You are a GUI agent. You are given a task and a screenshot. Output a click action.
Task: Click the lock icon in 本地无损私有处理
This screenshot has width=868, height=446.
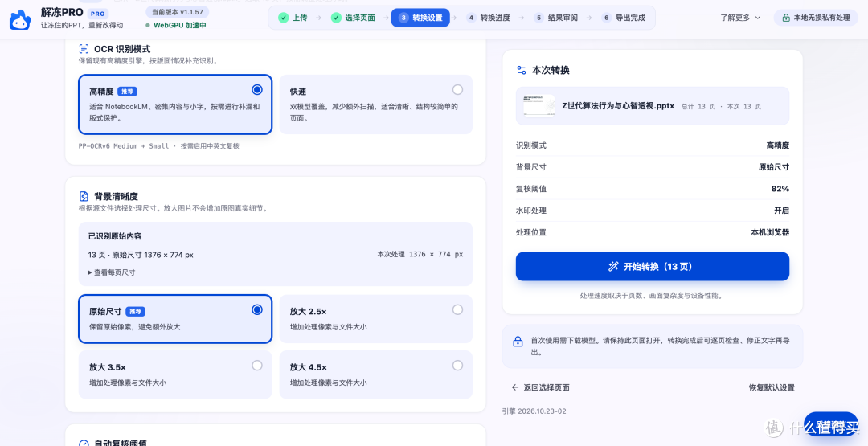point(786,18)
